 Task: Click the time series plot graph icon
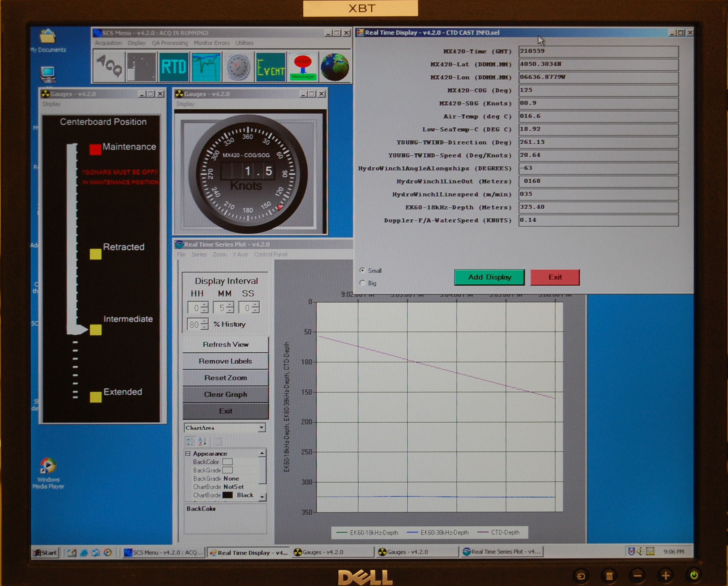[206, 67]
